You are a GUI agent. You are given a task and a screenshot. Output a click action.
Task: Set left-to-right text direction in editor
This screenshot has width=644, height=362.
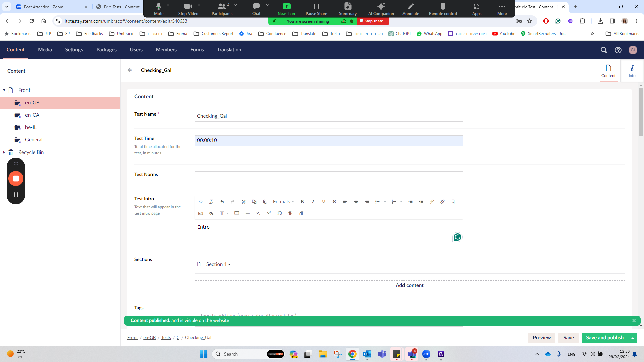290,213
